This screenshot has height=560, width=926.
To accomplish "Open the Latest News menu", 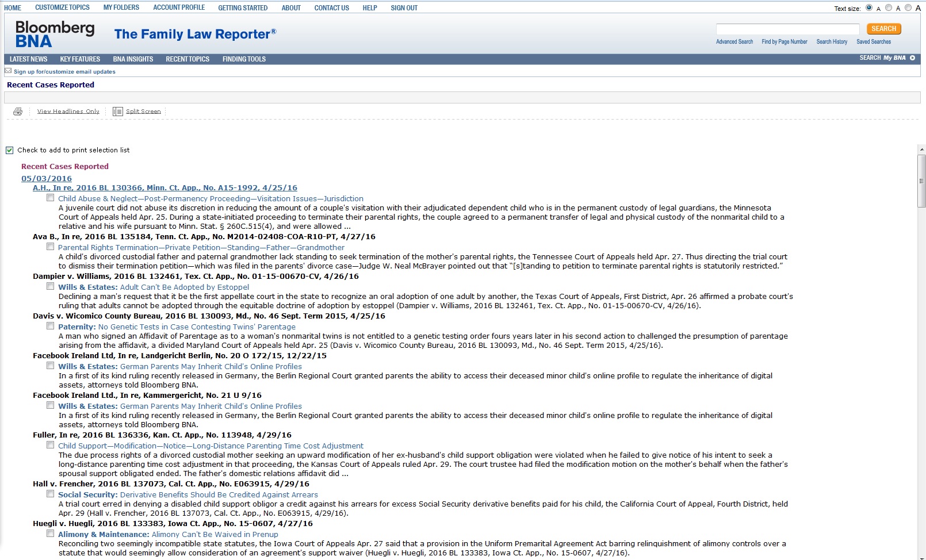I will pos(28,59).
